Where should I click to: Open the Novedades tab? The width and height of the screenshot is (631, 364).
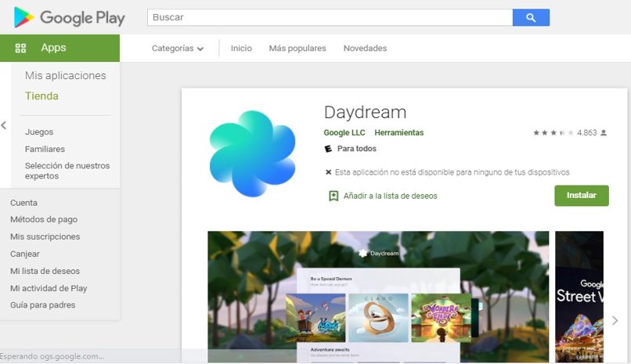click(x=365, y=49)
